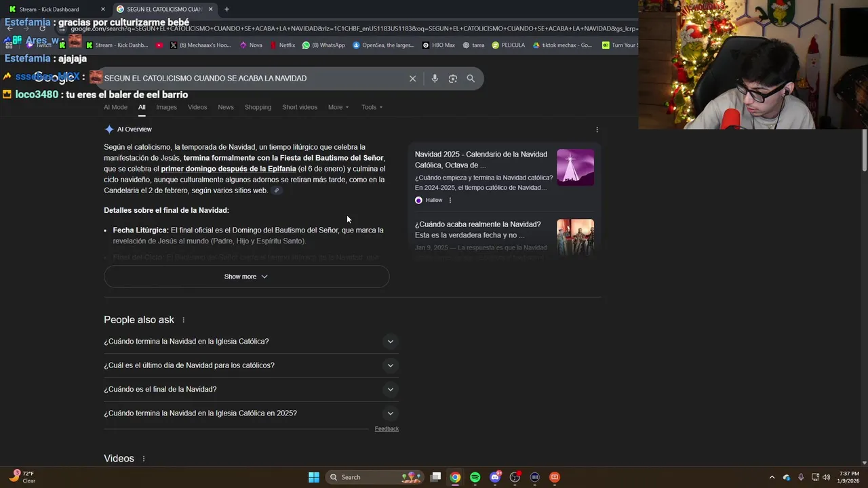Switch to the Shopping tab
Image resolution: width=868 pixels, height=488 pixels.
tap(258, 107)
